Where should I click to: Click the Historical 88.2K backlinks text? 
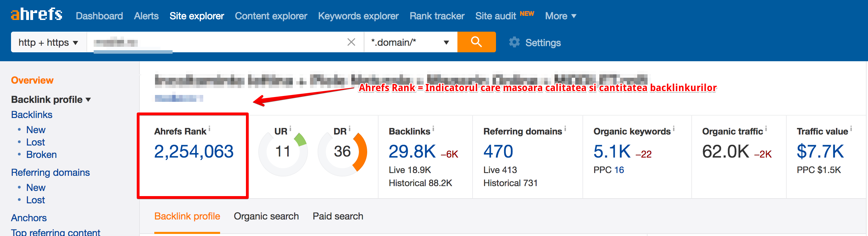[x=421, y=183]
